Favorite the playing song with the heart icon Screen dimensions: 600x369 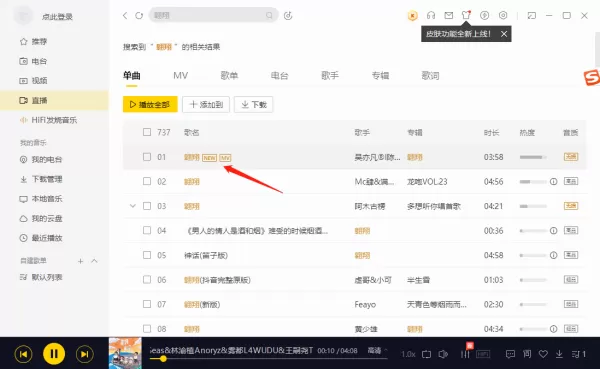(x=543, y=354)
